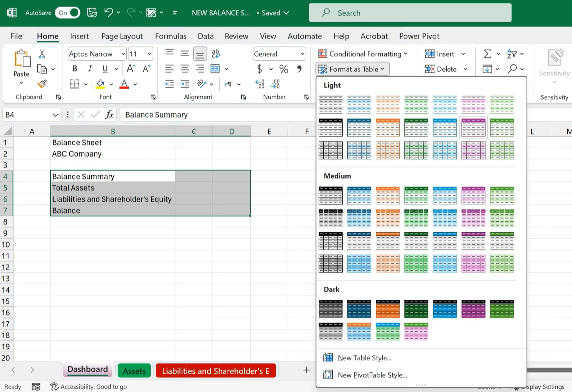Click the Wrap Text icon
Screen dimensions: 572x392
tap(216, 54)
